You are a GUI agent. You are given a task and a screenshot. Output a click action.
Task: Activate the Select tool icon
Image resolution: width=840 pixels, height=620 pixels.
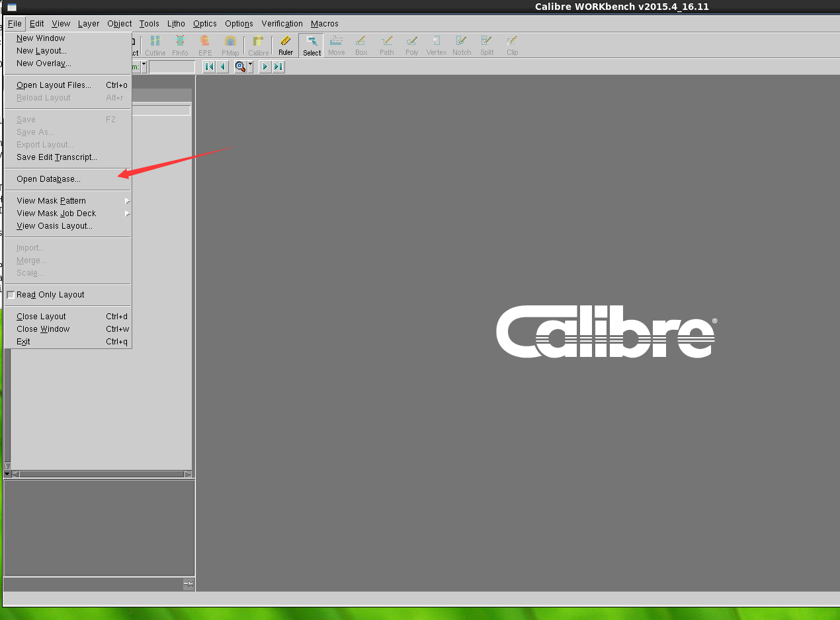[312, 46]
